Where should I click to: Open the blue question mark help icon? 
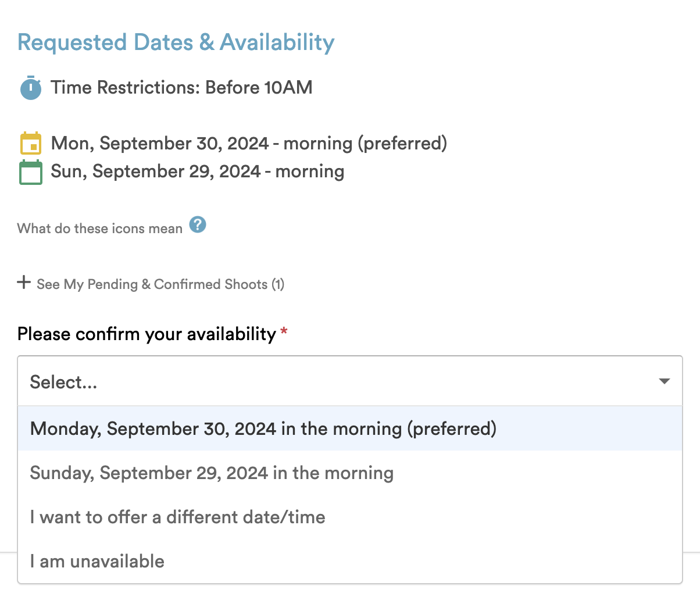click(198, 224)
